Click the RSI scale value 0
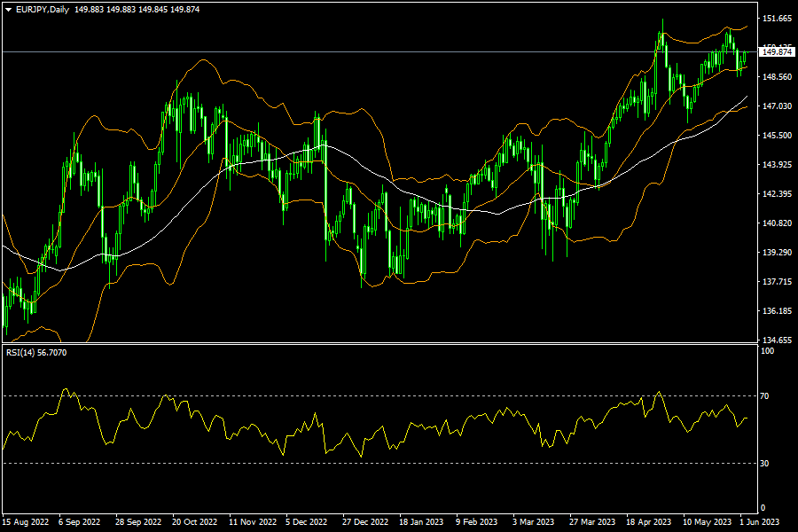798x532 pixels. point(763,507)
